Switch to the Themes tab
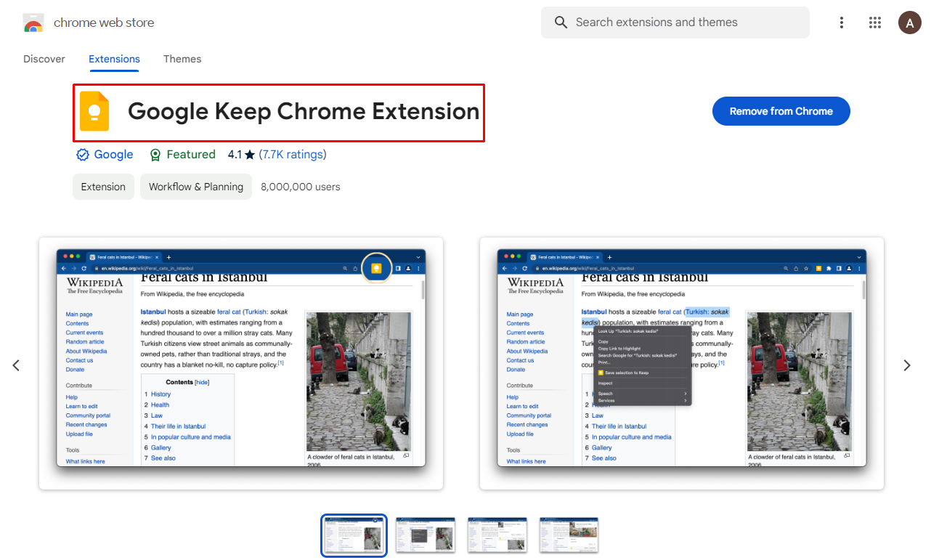Image resolution: width=931 pixels, height=560 pixels. coord(182,59)
